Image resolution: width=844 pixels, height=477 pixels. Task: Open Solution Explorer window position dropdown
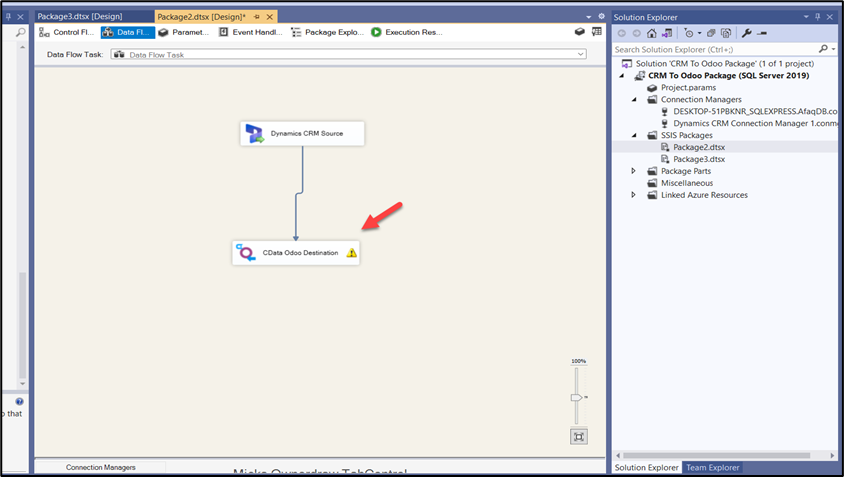[x=806, y=17]
